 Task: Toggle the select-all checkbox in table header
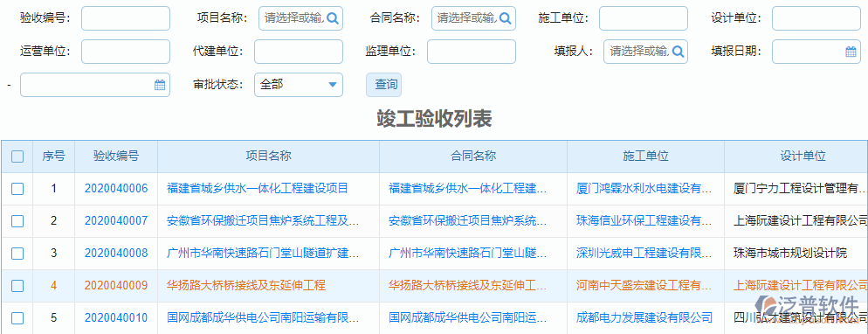click(x=17, y=157)
